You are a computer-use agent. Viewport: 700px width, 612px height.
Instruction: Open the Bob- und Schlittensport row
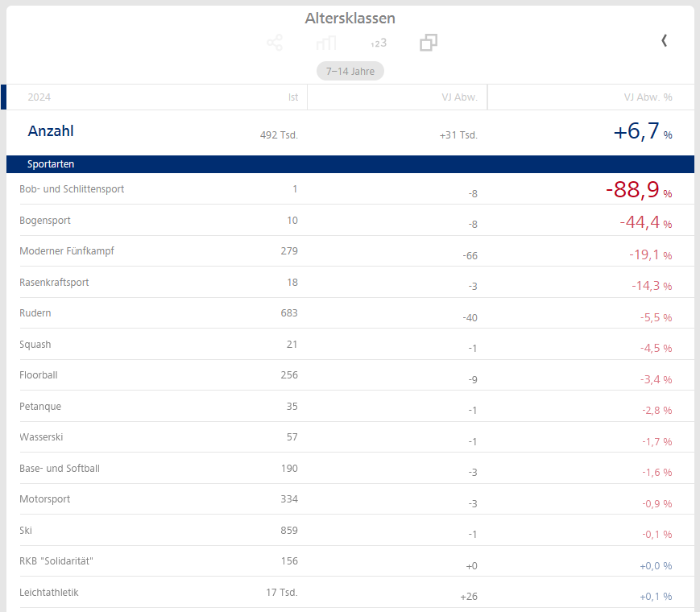pos(72,189)
